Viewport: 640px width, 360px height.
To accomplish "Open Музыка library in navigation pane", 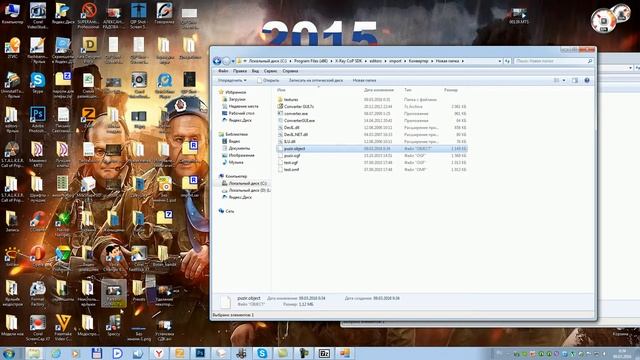I will [236, 162].
